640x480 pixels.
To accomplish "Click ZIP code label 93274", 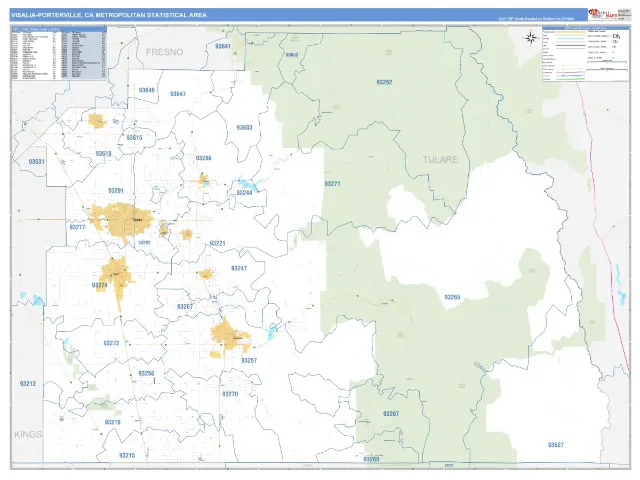I will tap(100, 285).
